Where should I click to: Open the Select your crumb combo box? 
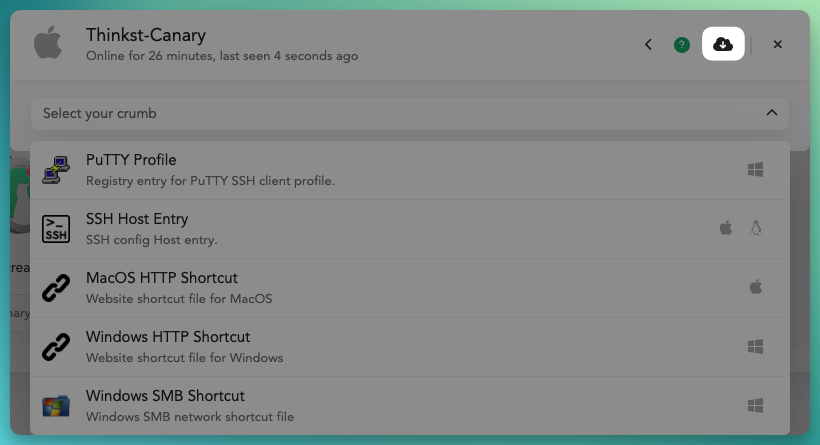(409, 113)
